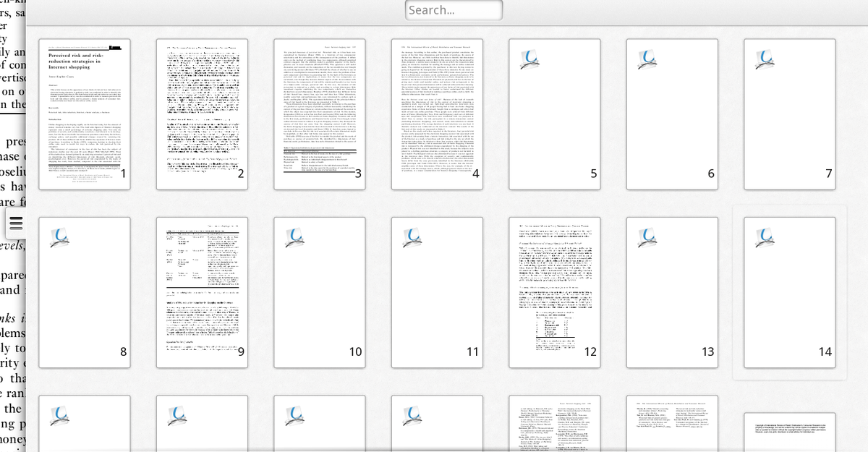868x452 pixels.
Task: Select the page 2 thumbnail
Action: 202,114
